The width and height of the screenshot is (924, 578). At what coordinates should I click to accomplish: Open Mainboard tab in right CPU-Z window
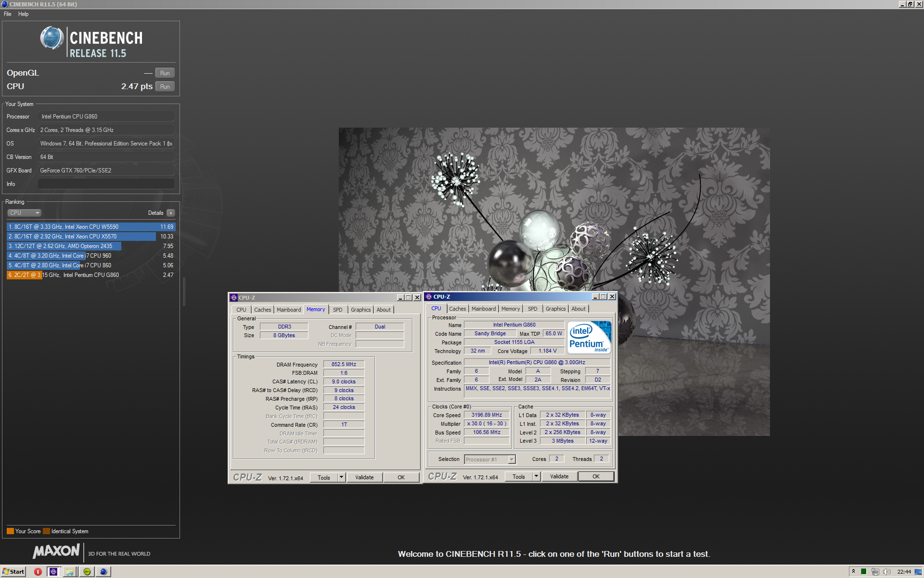(x=484, y=309)
